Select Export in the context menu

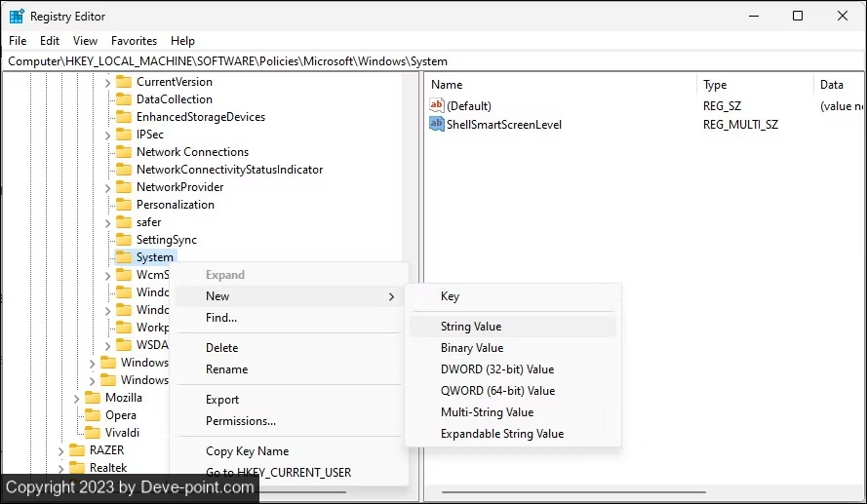(289, 400)
